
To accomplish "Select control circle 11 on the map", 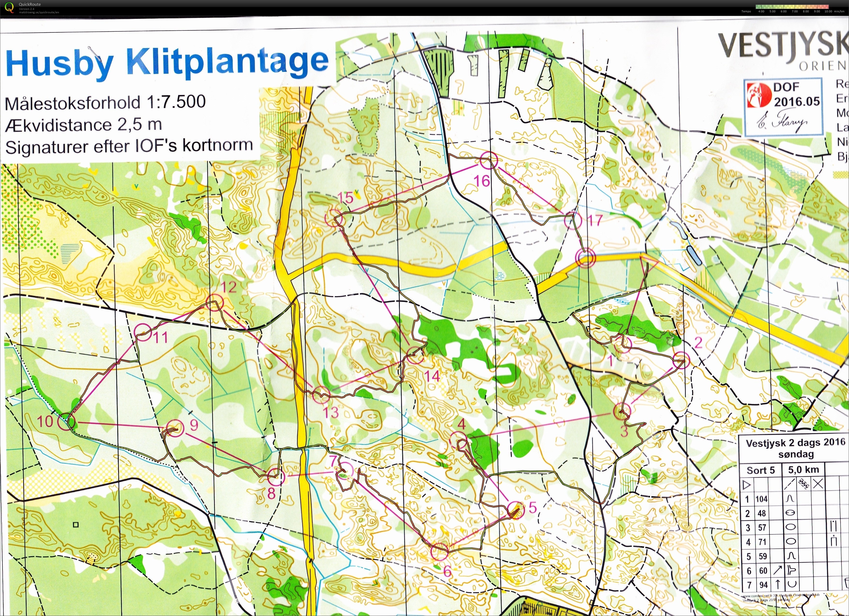I will (143, 332).
